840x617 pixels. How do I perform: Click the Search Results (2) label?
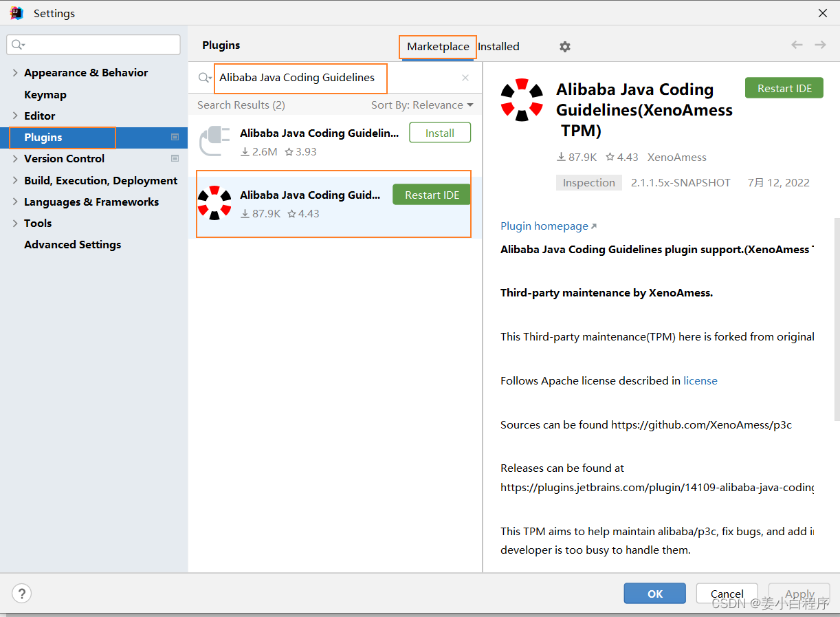pyautogui.click(x=241, y=105)
